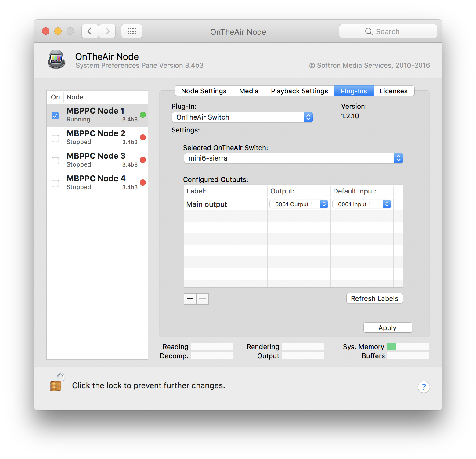Viewport: 476px width, 459px height.
Task: Open the Licenses tab
Action: pyautogui.click(x=394, y=91)
